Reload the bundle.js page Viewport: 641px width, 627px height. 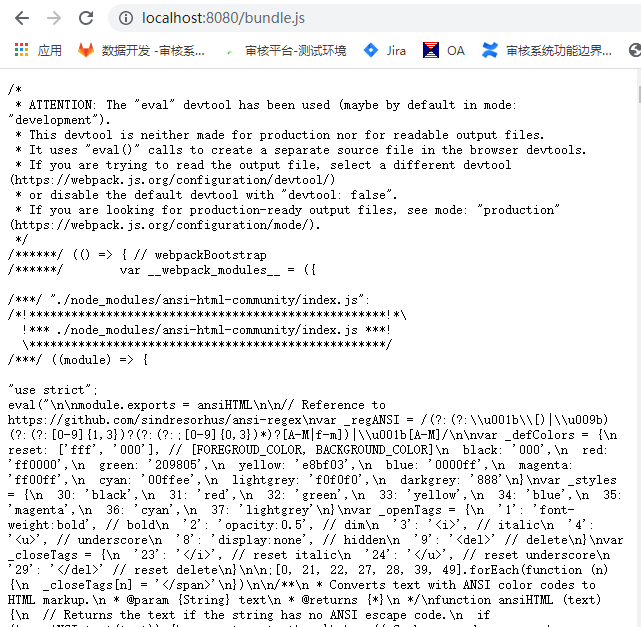[86, 18]
